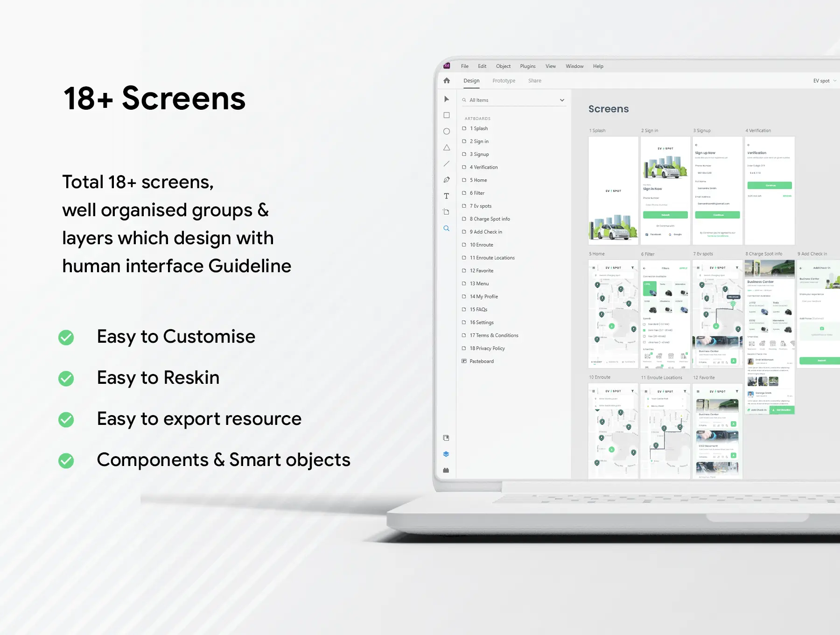Select the Line tool
The width and height of the screenshot is (840, 635).
tap(447, 164)
